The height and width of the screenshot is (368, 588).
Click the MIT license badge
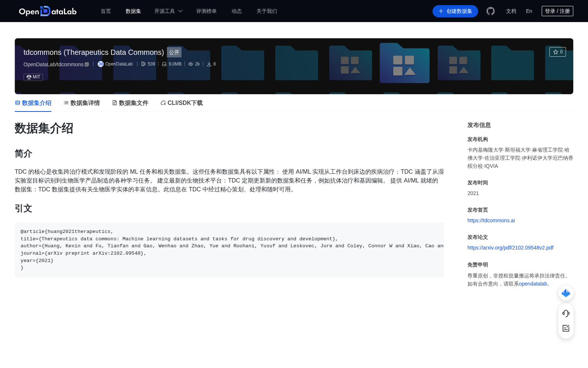point(33,77)
